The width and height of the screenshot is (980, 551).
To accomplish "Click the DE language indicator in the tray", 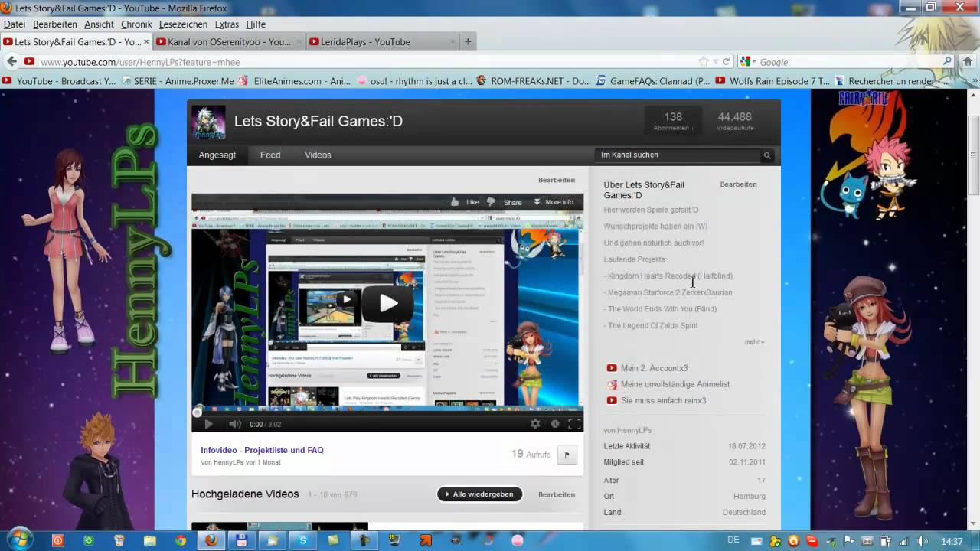I will [x=733, y=540].
